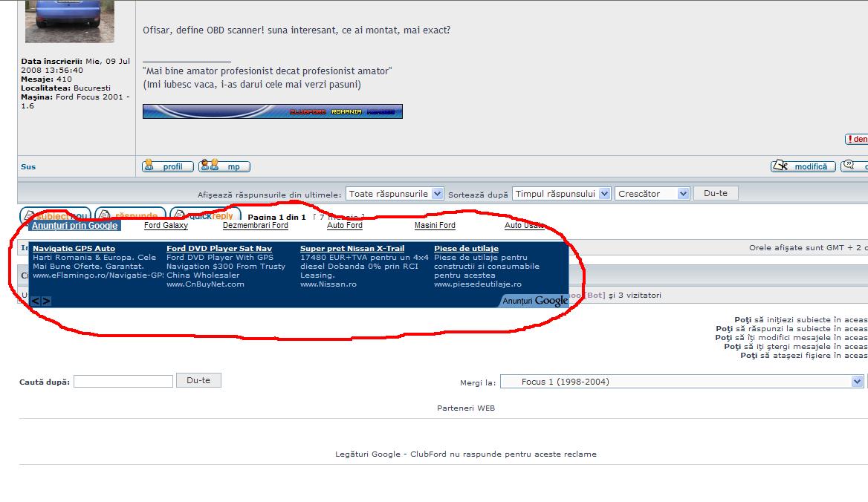
Task: Click the Ford Galaxy ad link
Action: [166, 225]
